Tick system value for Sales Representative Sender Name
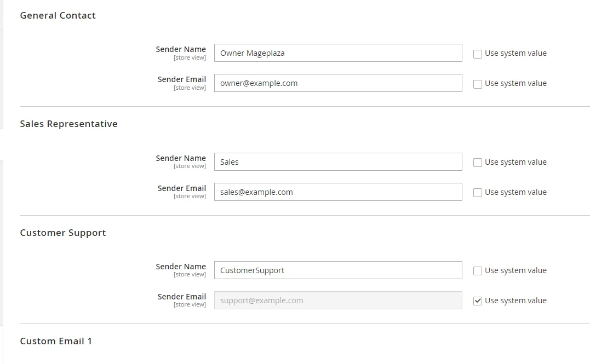Viewport: 590px width, 364px height. tap(478, 163)
